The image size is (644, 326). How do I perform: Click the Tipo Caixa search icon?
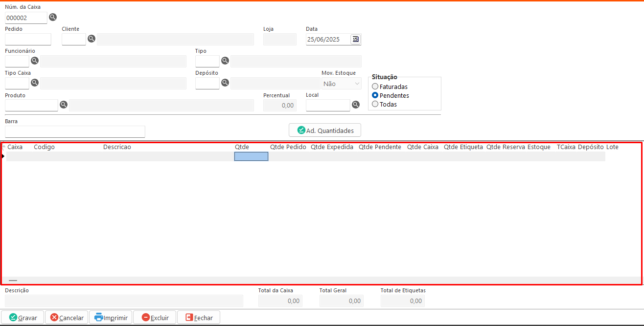click(35, 83)
